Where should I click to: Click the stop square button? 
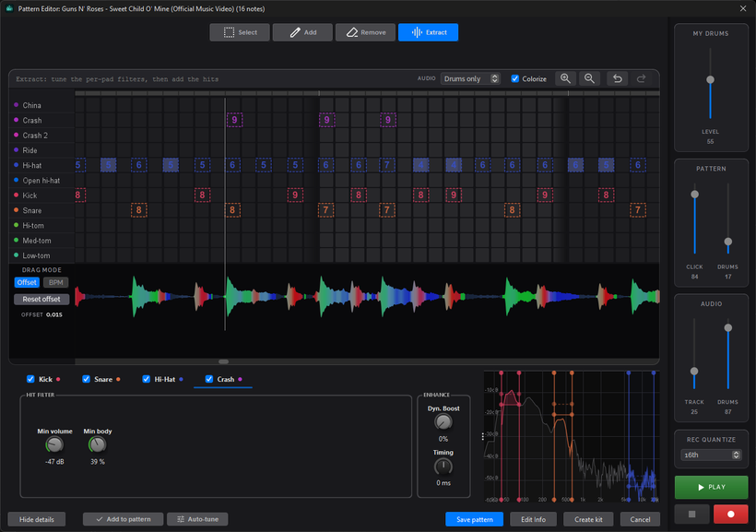click(691, 514)
